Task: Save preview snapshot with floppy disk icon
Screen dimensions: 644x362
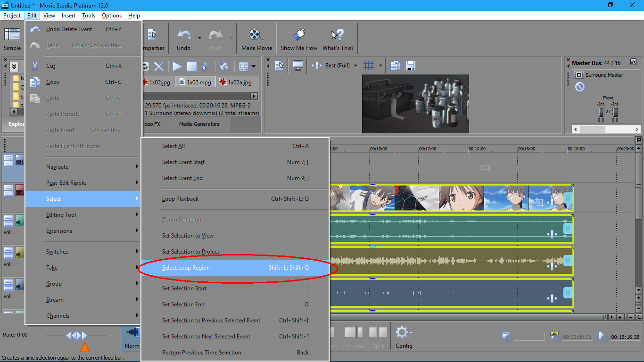Action: [410, 66]
